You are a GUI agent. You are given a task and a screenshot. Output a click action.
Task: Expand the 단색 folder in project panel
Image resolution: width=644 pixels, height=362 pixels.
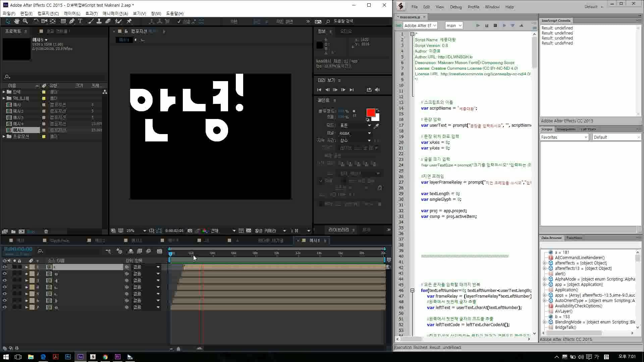[4, 92]
